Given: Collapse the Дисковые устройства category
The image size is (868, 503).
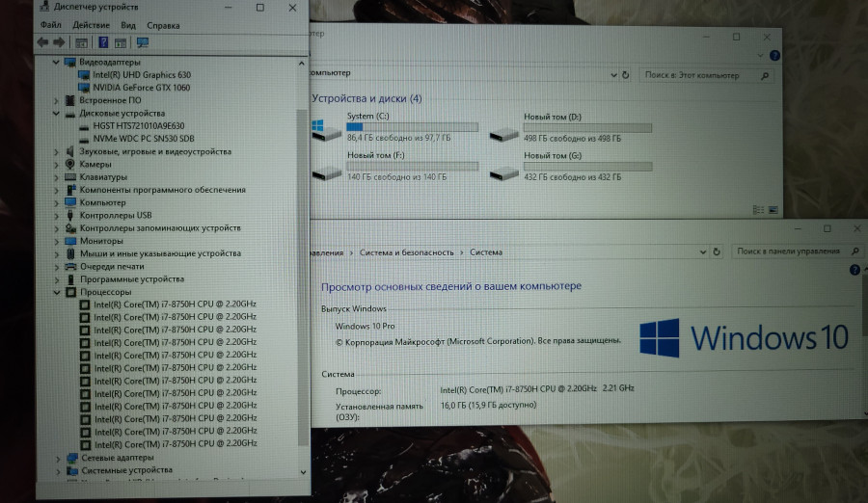Looking at the screenshot, I should point(56,114).
